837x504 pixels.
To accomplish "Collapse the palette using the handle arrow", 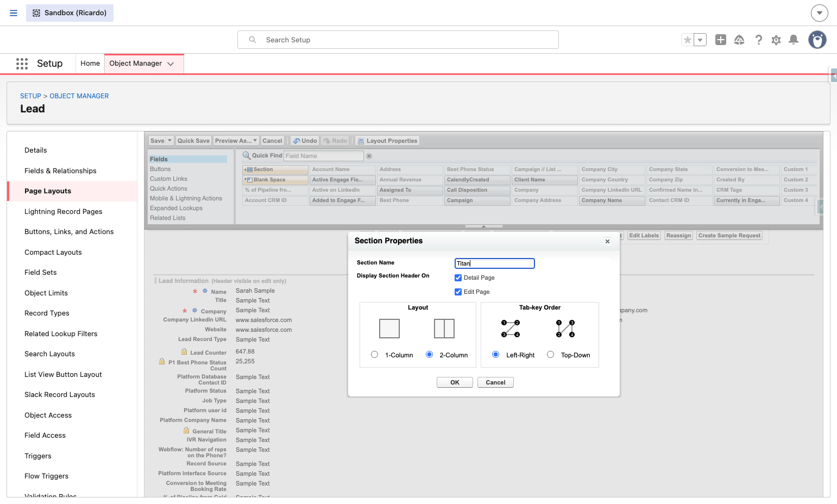I will (483, 226).
